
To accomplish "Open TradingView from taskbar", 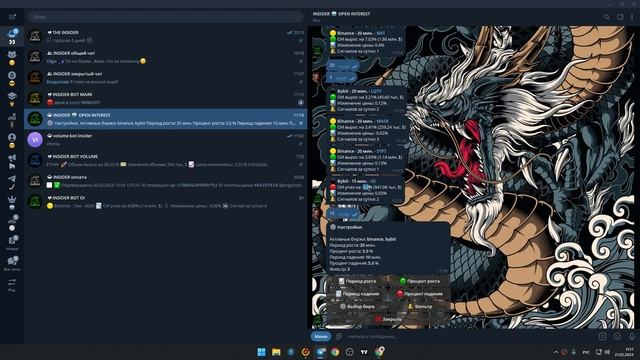I will [x=364, y=352].
